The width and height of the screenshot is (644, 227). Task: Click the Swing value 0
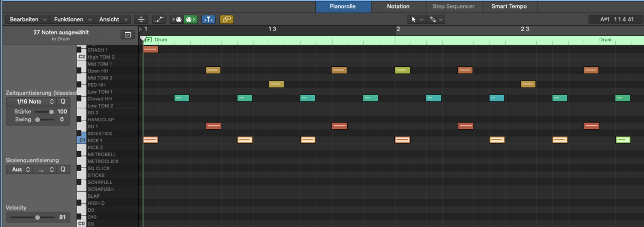click(x=62, y=120)
